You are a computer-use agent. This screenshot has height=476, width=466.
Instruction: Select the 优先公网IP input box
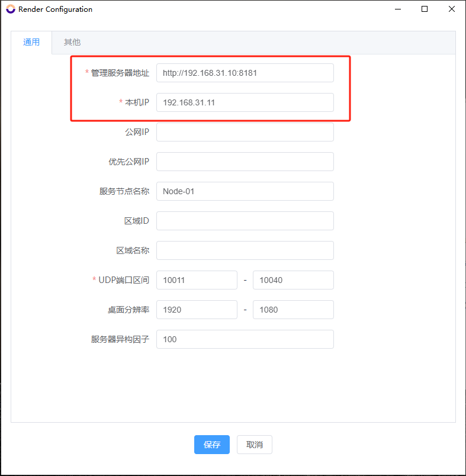pos(245,162)
